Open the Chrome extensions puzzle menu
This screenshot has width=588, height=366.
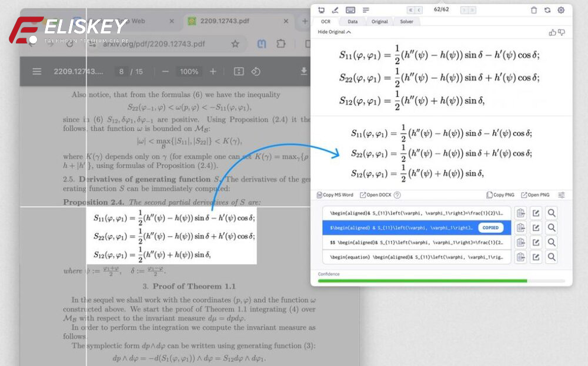pos(282,44)
